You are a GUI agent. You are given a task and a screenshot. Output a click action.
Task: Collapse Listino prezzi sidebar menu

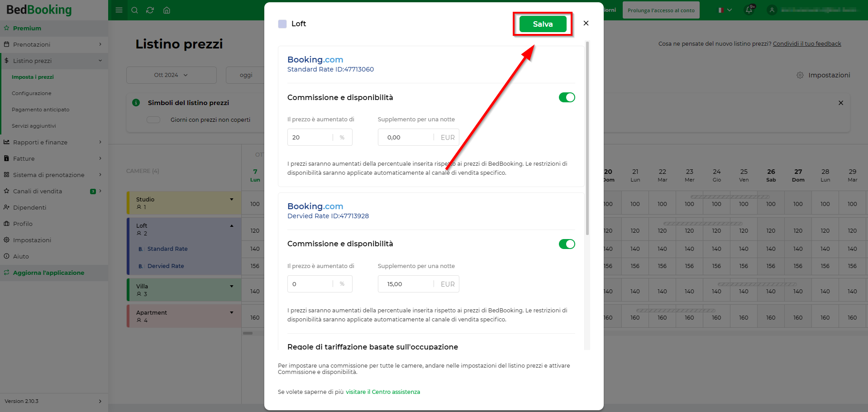(53, 61)
